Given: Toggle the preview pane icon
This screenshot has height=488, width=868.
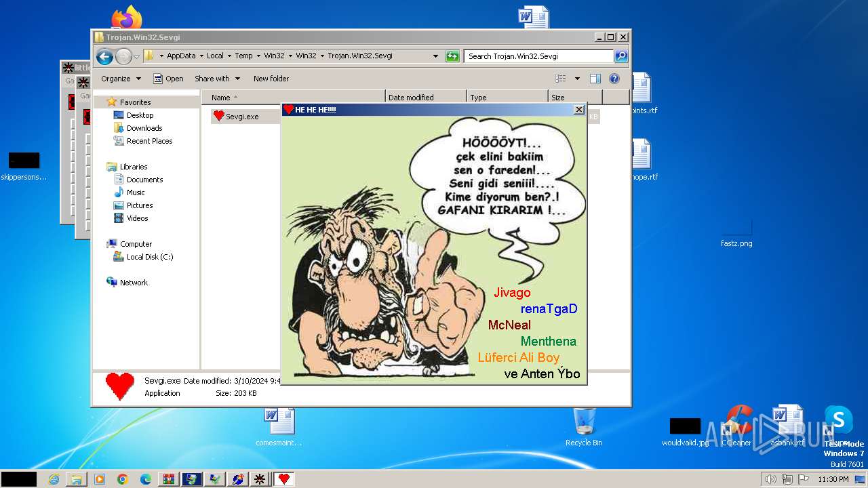Looking at the screenshot, I should (595, 79).
